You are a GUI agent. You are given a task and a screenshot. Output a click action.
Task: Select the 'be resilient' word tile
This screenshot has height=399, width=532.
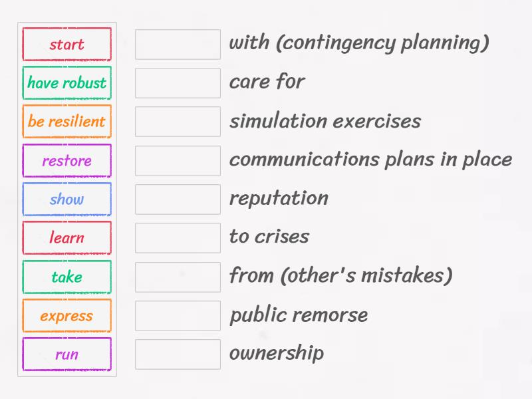click(x=66, y=122)
